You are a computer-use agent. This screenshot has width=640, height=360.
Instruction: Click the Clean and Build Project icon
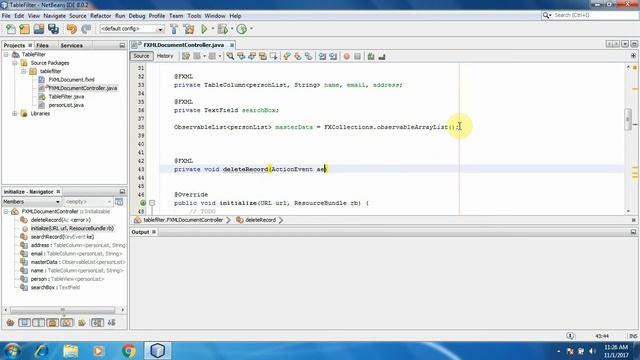189,29
